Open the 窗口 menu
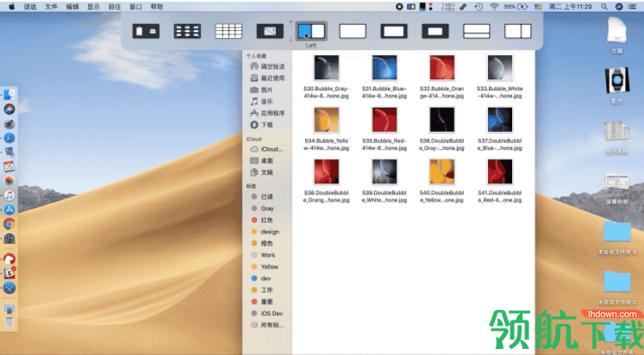This screenshot has height=355, width=644. pyautogui.click(x=135, y=7)
